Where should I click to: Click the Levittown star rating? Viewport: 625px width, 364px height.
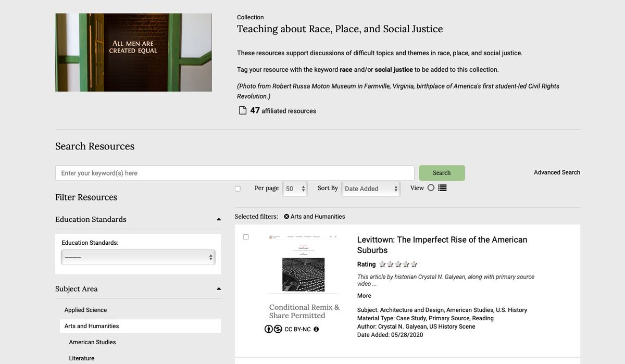[398, 265]
